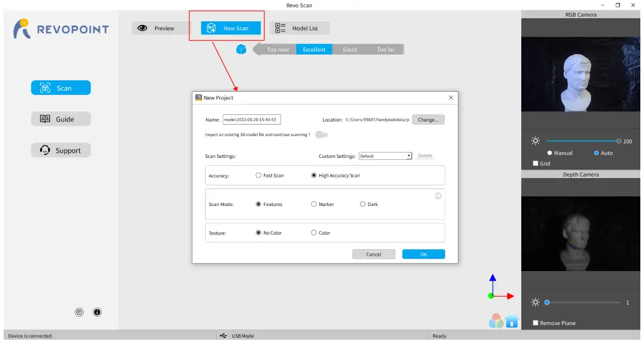Open the Scan section
The height and width of the screenshot is (344, 644).
click(61, 88)
